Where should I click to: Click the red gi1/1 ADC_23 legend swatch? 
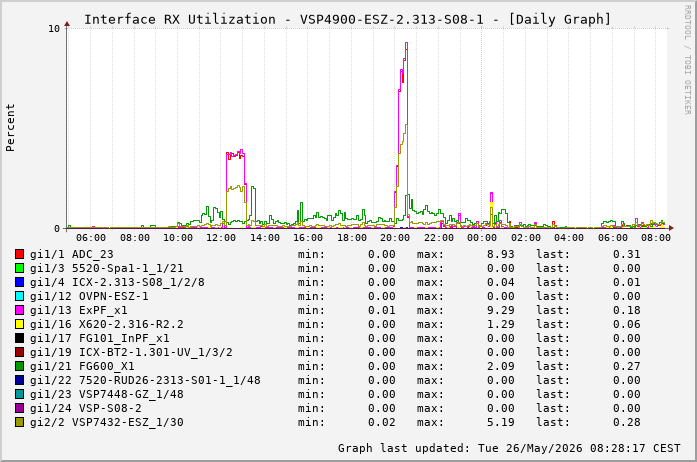pyautogui.click(x=19, y=254)
